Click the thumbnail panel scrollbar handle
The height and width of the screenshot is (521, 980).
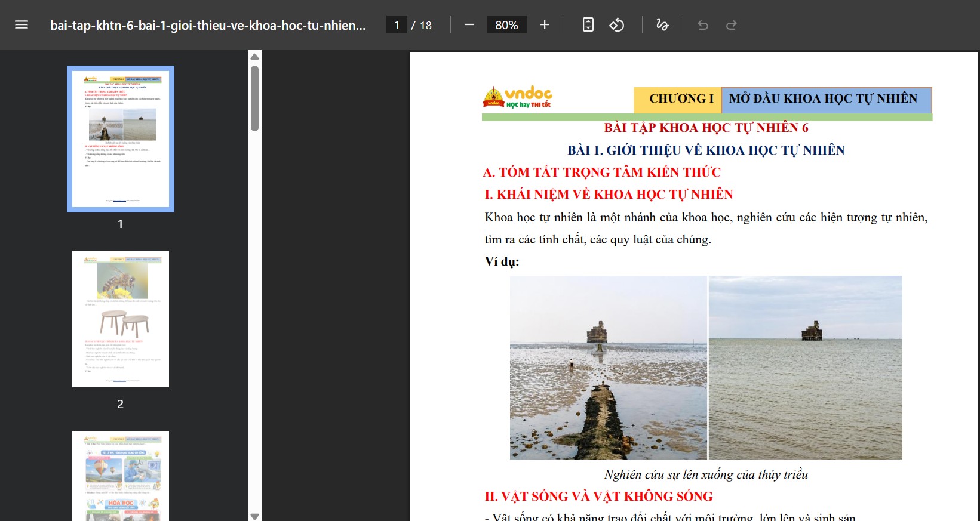click(255, 98)
